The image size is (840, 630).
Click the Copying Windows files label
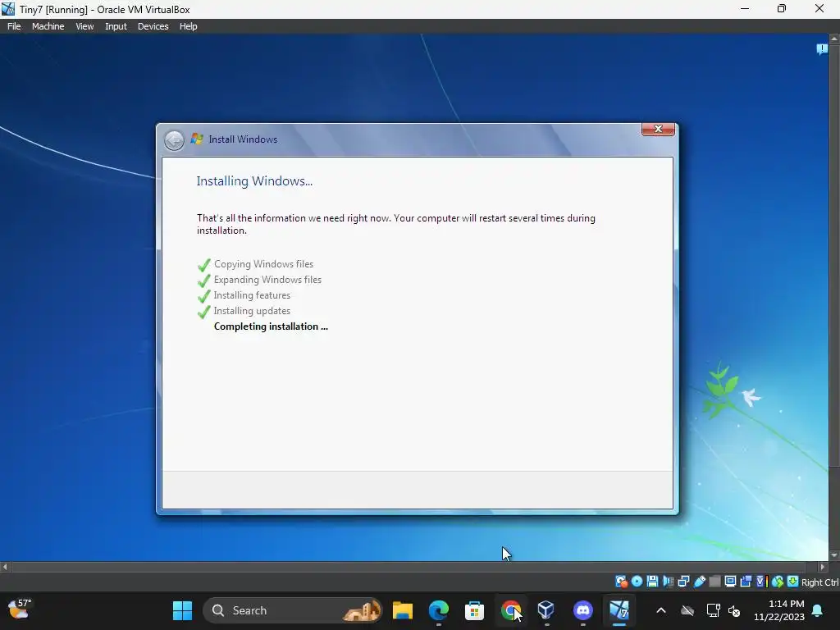[263, 264]
